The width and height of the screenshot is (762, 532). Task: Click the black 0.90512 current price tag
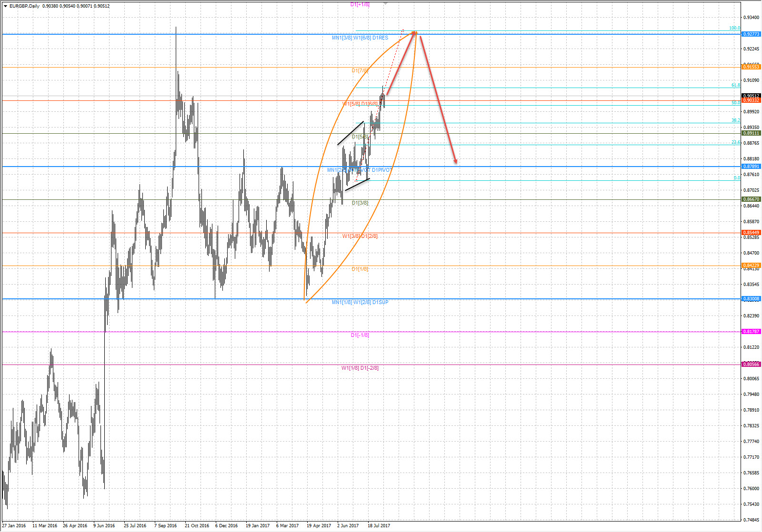pyautogui.click(x=751, y=96)
